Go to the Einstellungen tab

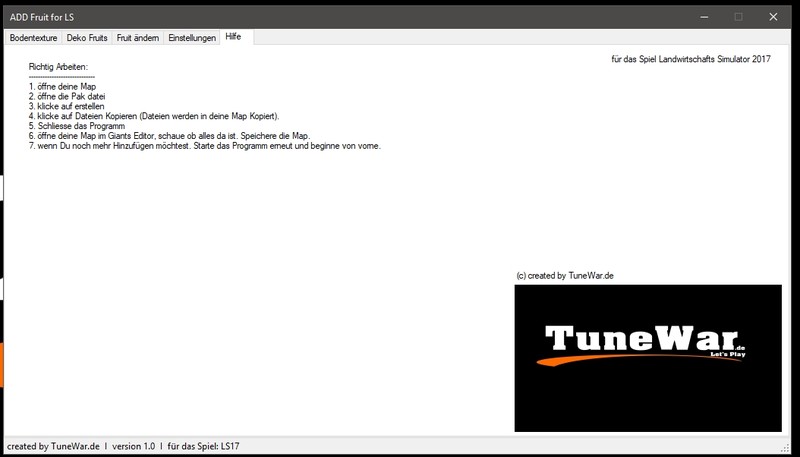(x=192, y=37)
